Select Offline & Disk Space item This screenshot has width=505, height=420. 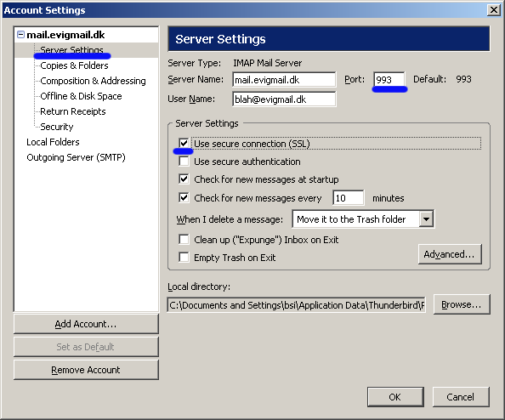[x=81, y=96]
